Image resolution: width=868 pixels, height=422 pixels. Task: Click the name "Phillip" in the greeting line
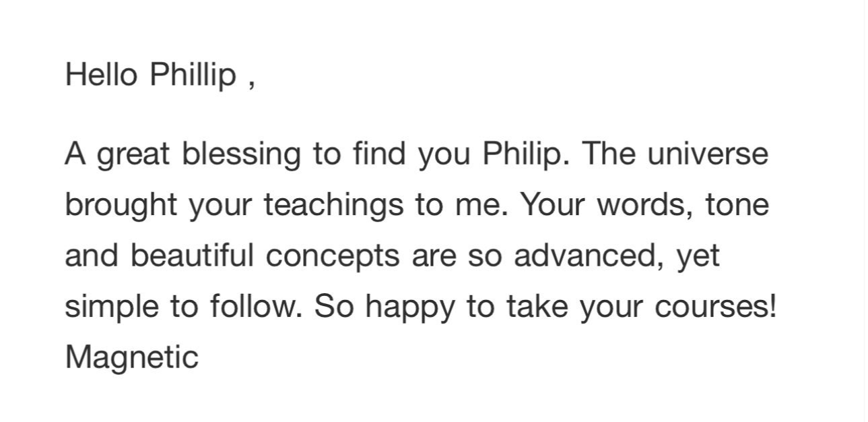[193, 76]
